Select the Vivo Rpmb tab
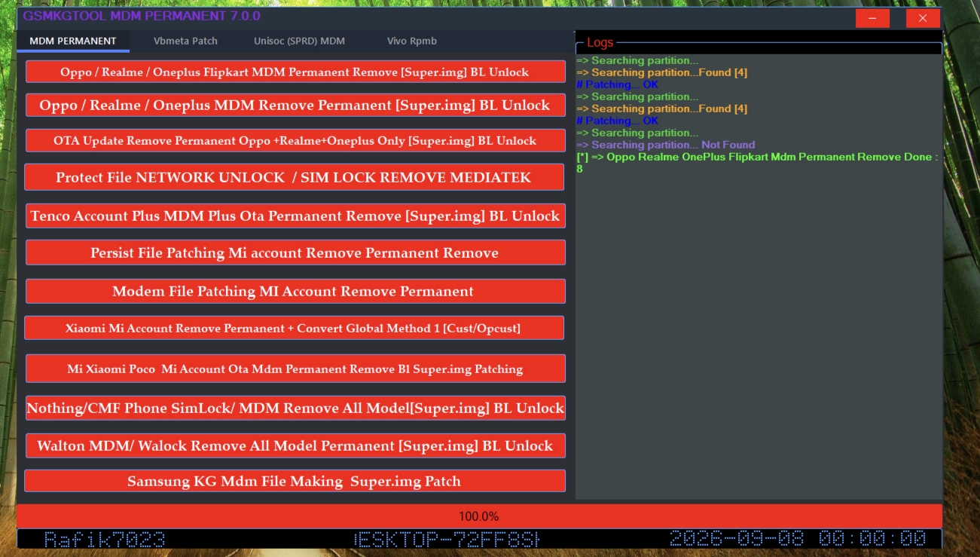This screenshot has height=557, width=980. point(411,41)
